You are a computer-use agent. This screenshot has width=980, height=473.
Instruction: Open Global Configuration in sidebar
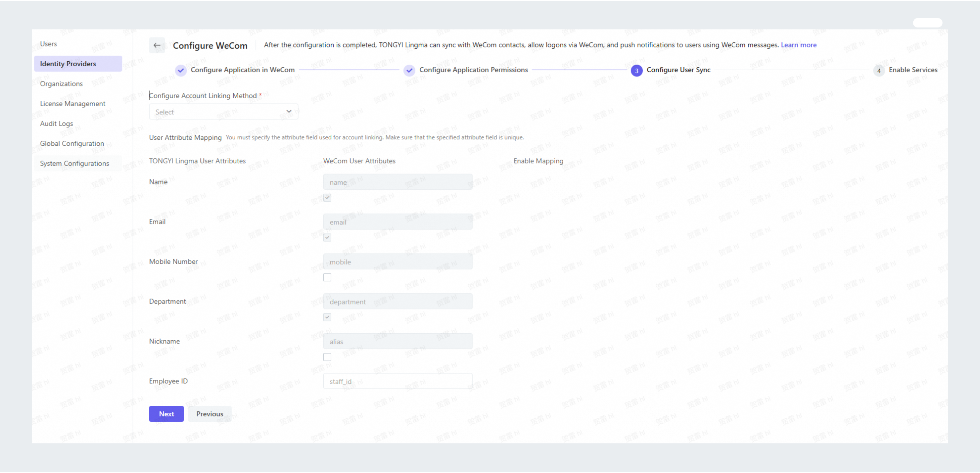[x=72, y=144]
